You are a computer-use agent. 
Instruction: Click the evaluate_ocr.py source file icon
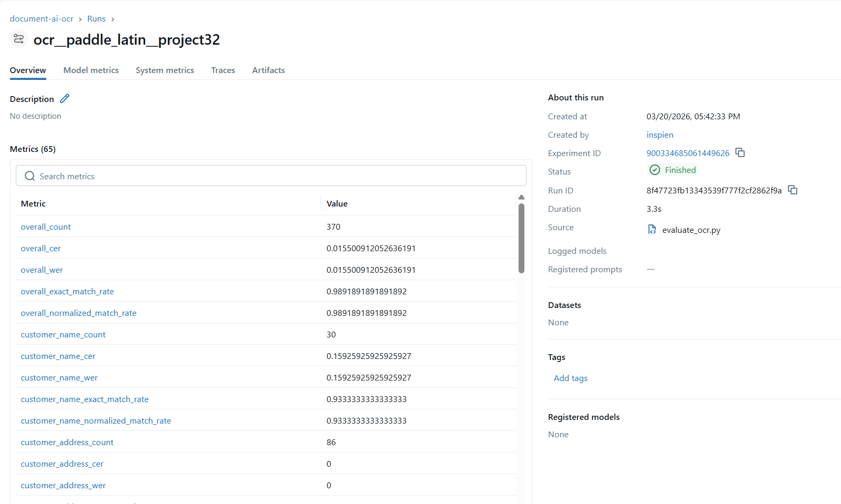652,230
